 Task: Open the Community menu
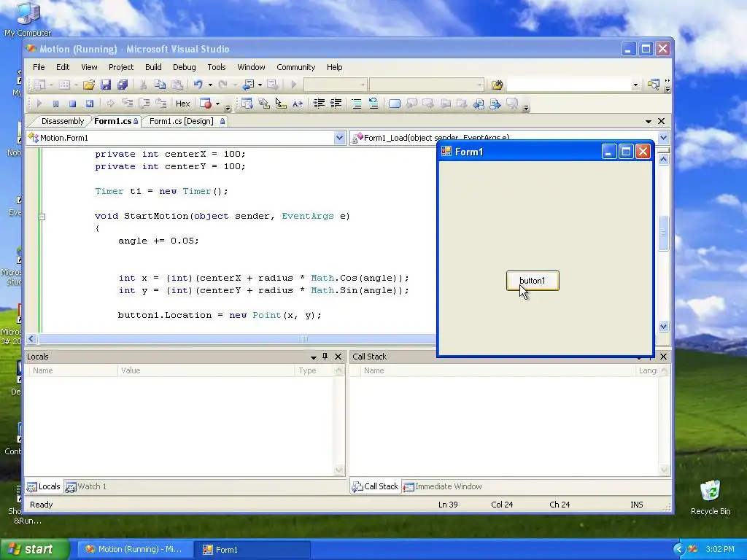tap(296, 67)
